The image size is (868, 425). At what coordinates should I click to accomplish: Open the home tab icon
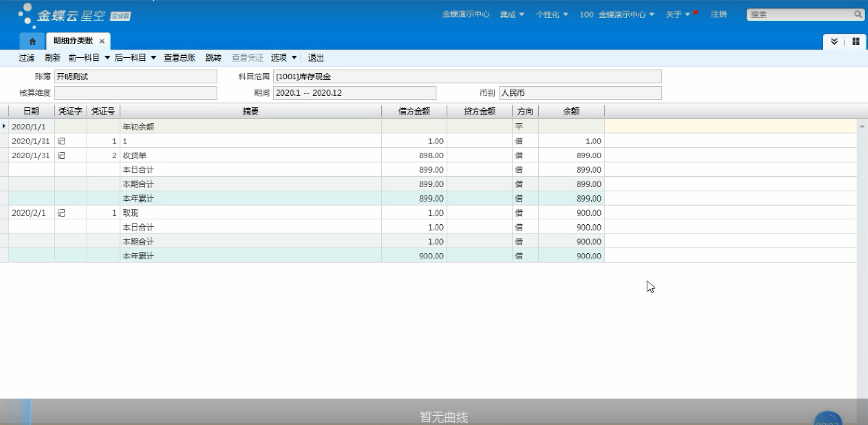click(32, 41)
